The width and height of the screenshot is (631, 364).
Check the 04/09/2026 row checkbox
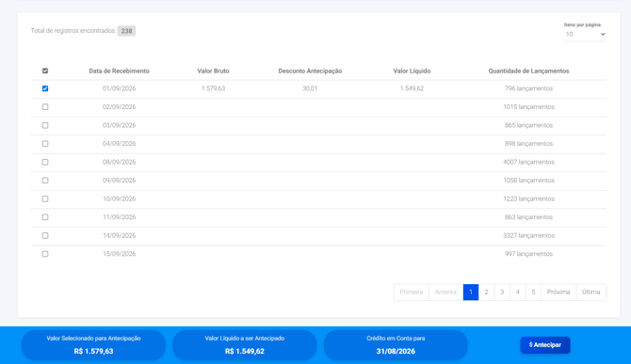45,143
